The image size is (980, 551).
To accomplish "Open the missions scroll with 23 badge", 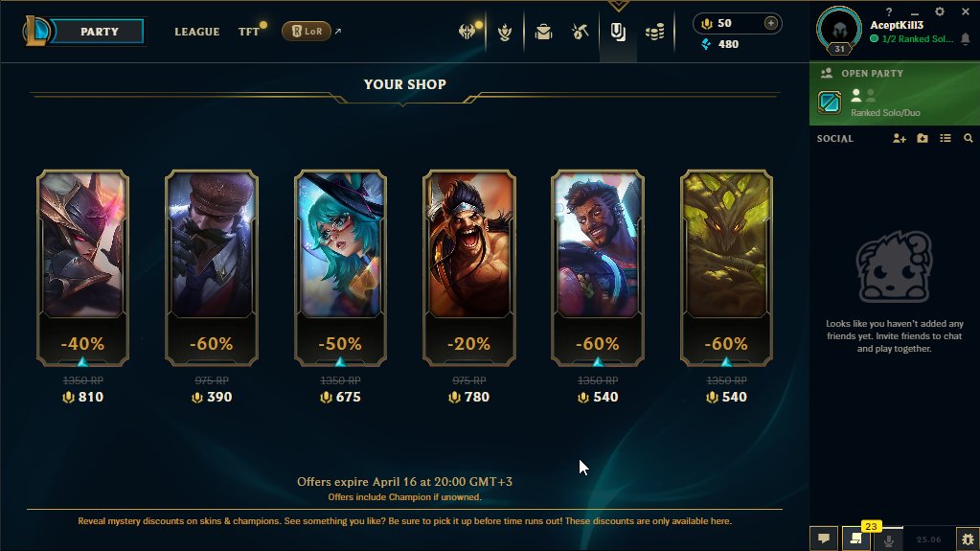I will click(855, 538).
